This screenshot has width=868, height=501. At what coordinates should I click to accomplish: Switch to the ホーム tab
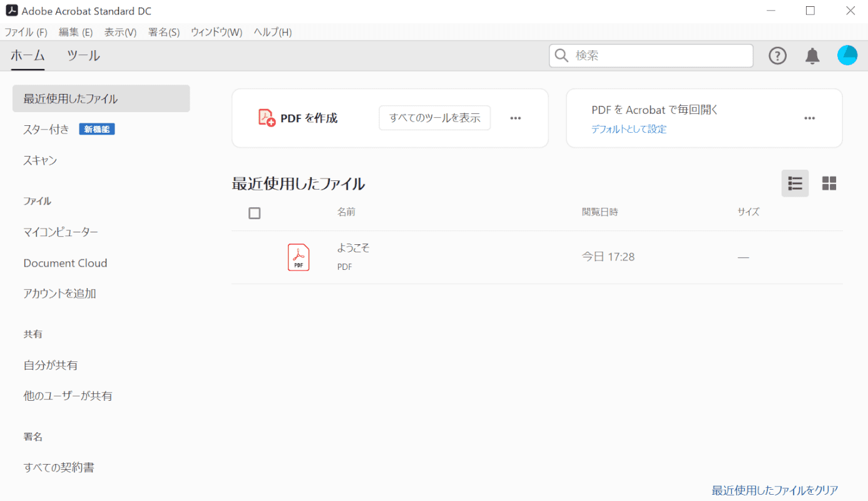coord(28,56)
